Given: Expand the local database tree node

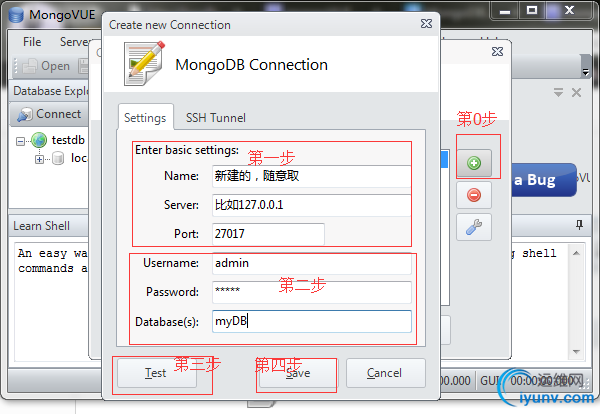Looking at the screenshot, I should tap(39, 159).
